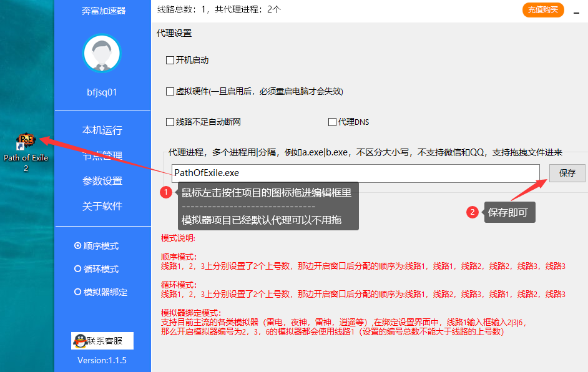588x372 pixels.
Task: Choose the 模拟器绑定 radio option
Action: (x=78, y=292)
